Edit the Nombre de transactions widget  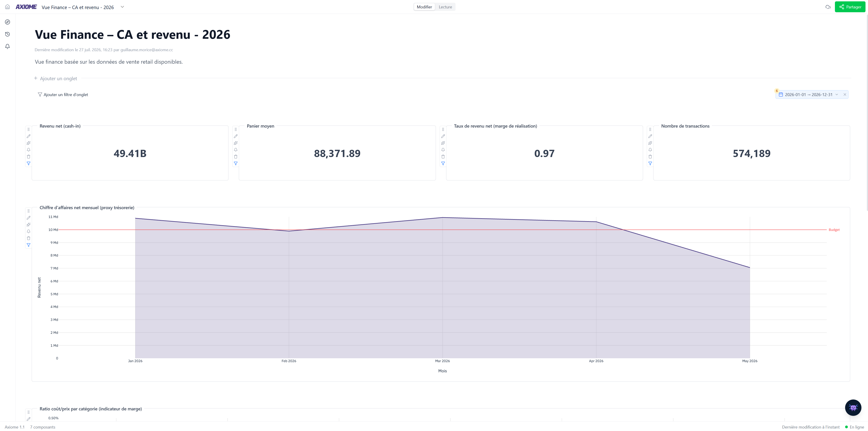(x=650, y=136)
